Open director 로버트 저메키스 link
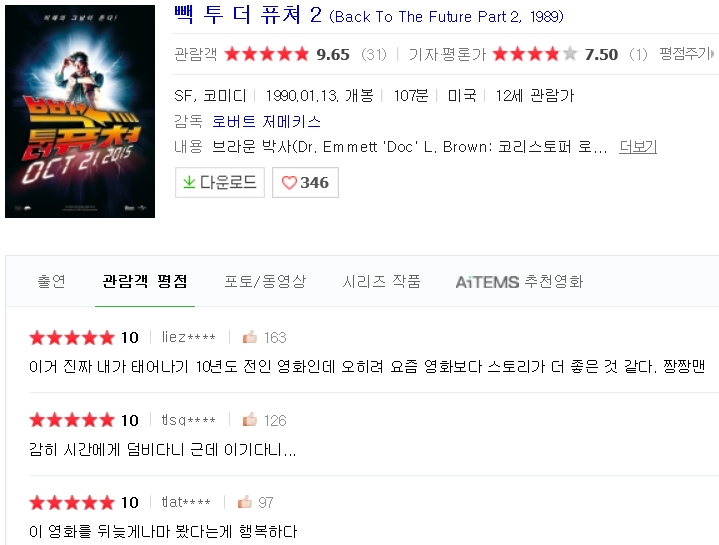The width and height of the screenshot is (719, 545). pos(267,122)
